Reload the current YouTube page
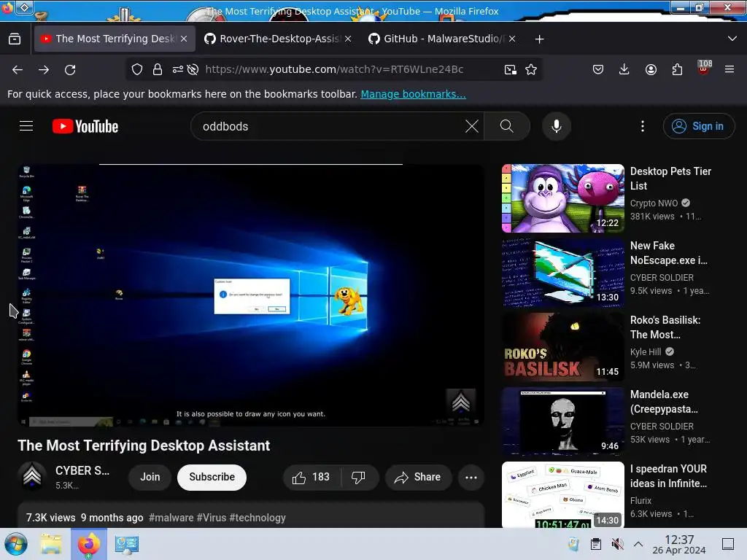 point(70,69)
